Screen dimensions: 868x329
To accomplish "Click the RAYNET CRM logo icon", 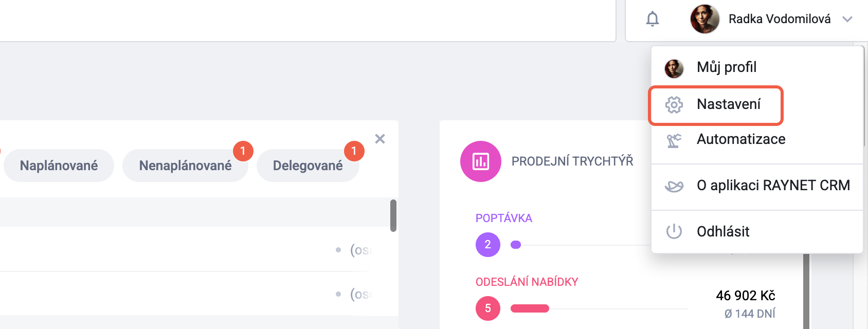I will coord(674,186).
